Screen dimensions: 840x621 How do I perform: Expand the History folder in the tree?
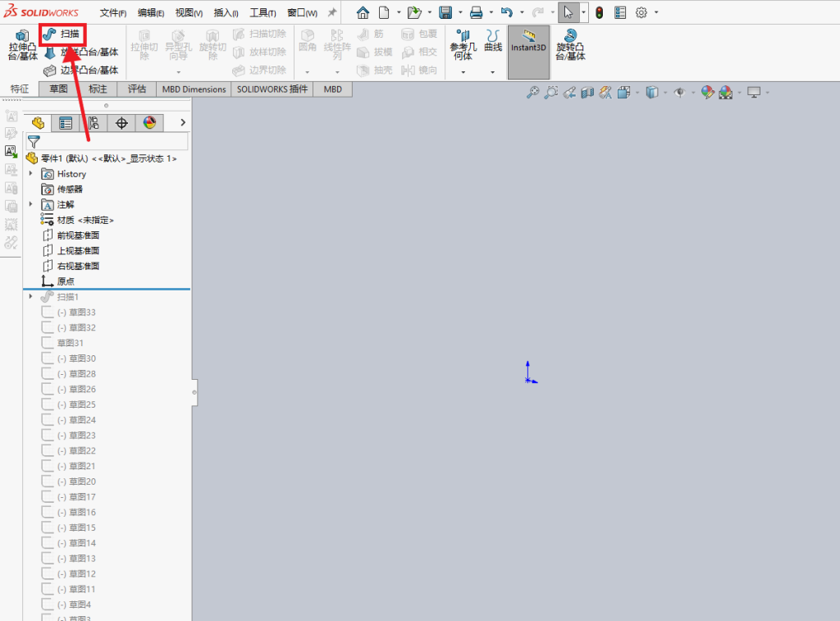pos(30,174)
